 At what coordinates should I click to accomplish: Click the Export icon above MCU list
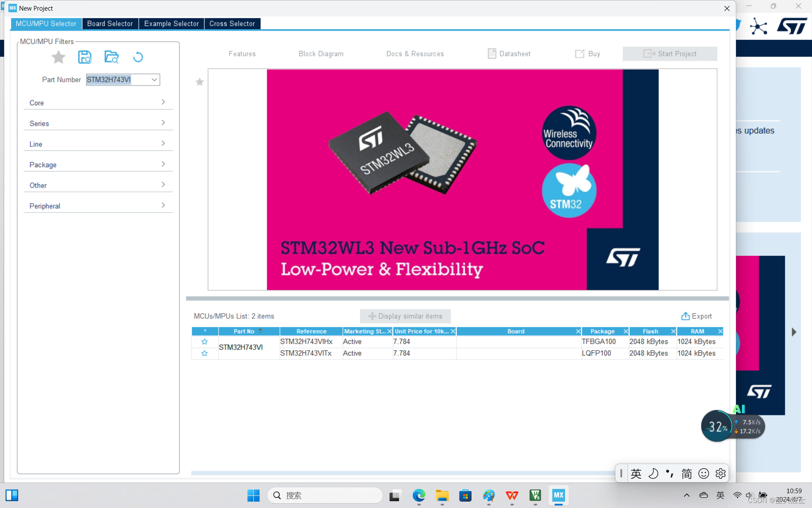click(685, 316)
